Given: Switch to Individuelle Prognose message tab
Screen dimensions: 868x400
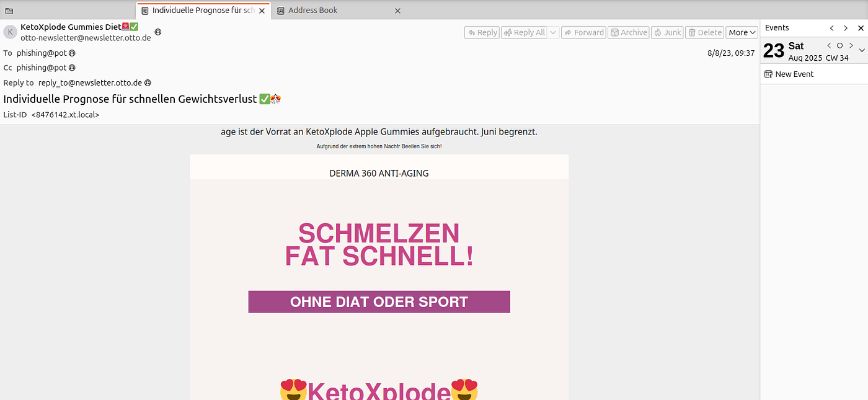Looking at the screenshot, I should [x=203, y=11].
